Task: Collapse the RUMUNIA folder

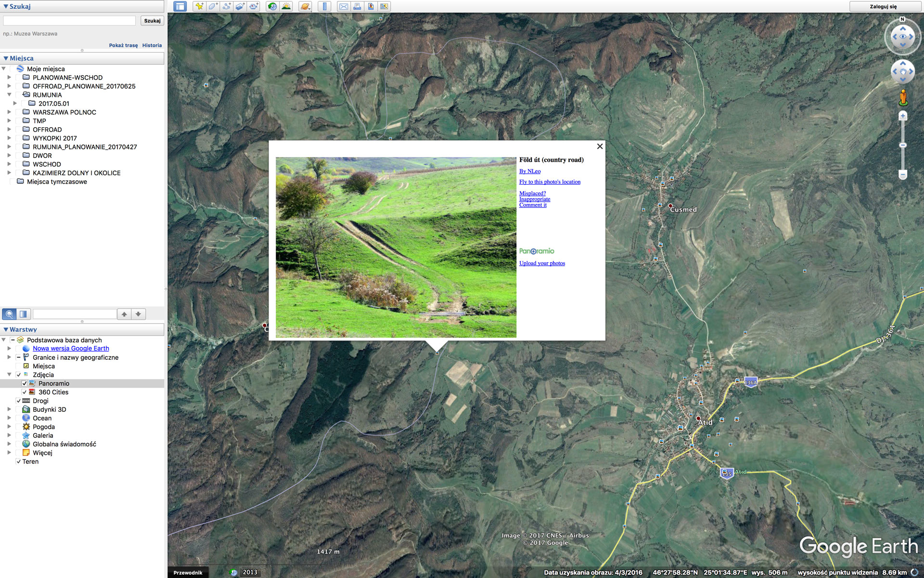Action: 9,95
